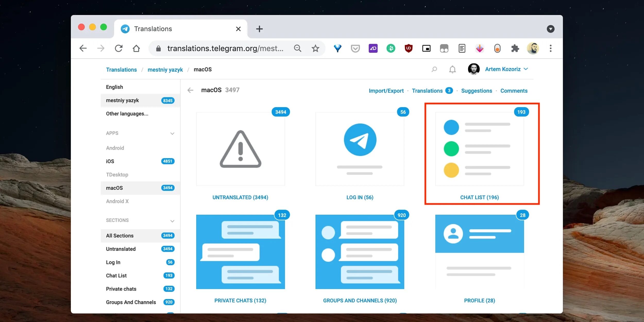The width and height of the screenshot is (644, 322).
Task: Open the Pocket extension
Action: tap(355, 48)
